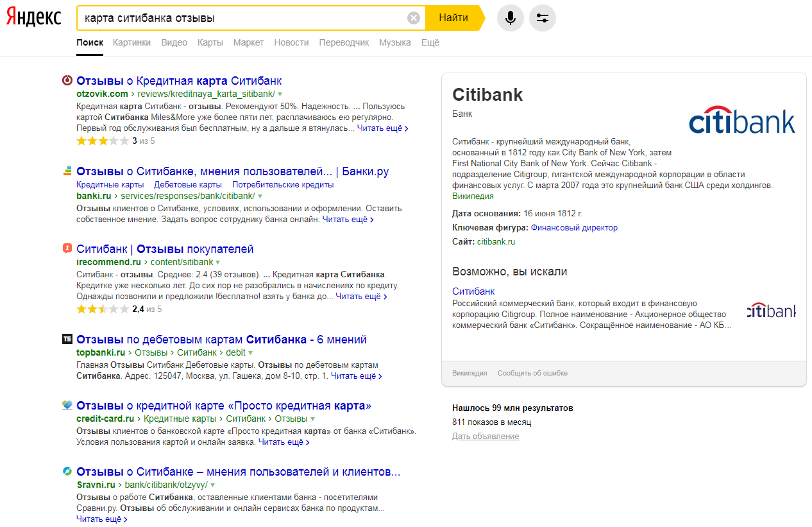Click Википедия in the card footer

click(469, 373)
